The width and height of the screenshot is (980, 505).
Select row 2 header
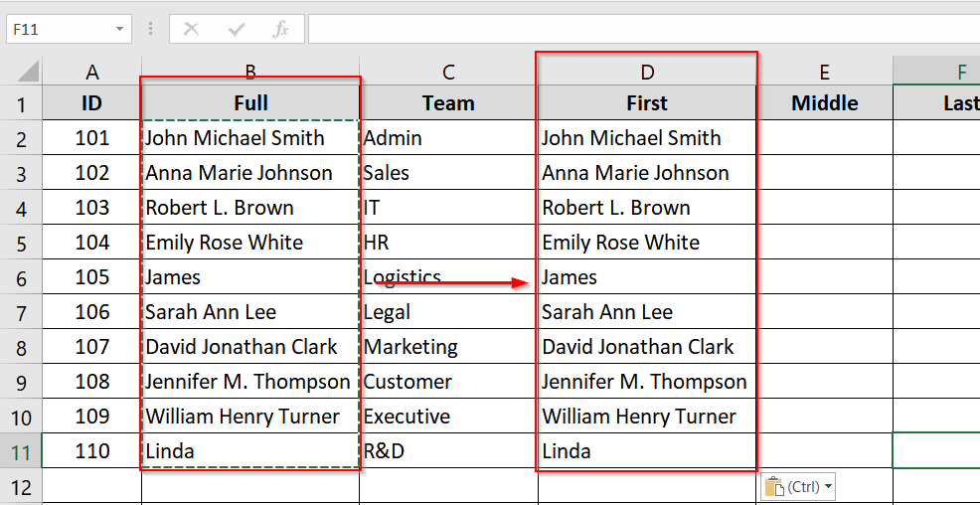(21, 138)
